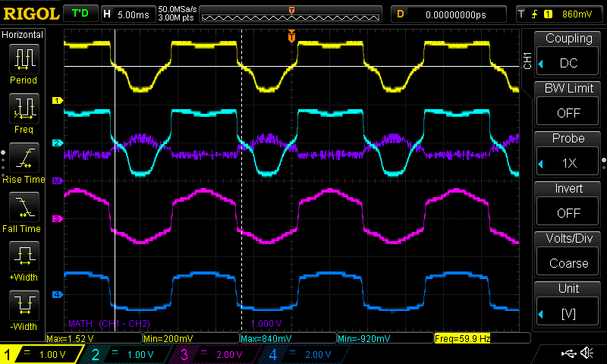Click the yellow channel 1 ground marker
Image resolution: width=607 pixels, height=364 pixels.
click(56, 100)
